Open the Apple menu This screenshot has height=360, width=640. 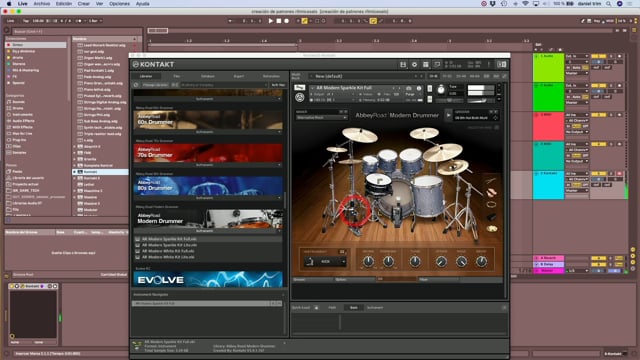tap(9, 4)
